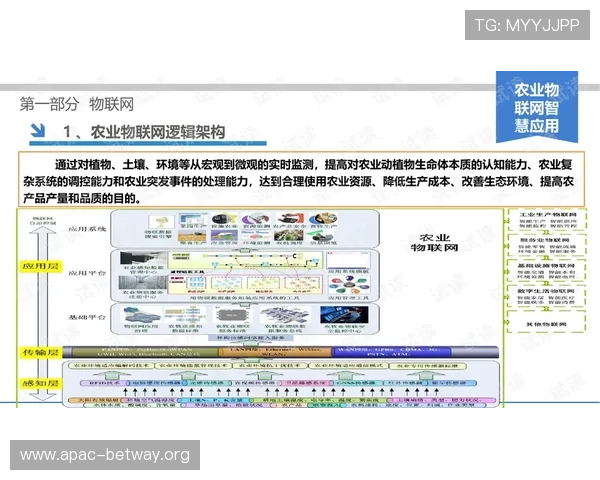The width and height of the screenshot is (600, 480).
Task: Click the dark control room thumbnail in 基础平台
Action: coord(344,315)
